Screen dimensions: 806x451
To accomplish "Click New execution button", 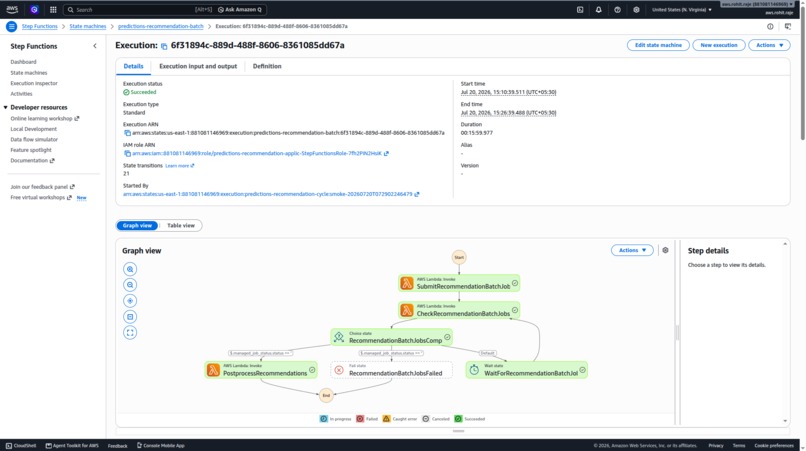I will pos(719,45).
